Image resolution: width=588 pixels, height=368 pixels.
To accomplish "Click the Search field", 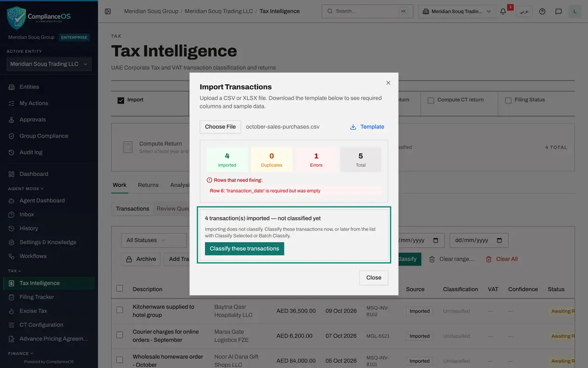I will point(367,11).
